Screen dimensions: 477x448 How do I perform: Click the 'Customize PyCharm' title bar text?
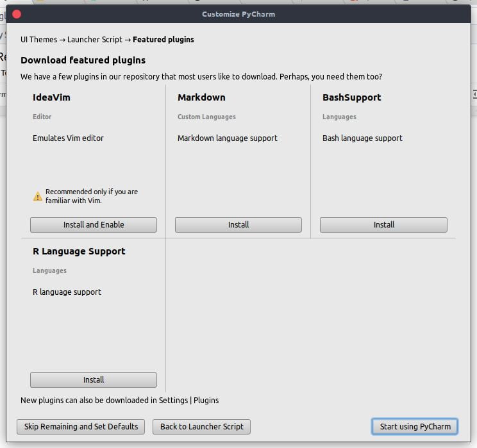tap(238, 14)
